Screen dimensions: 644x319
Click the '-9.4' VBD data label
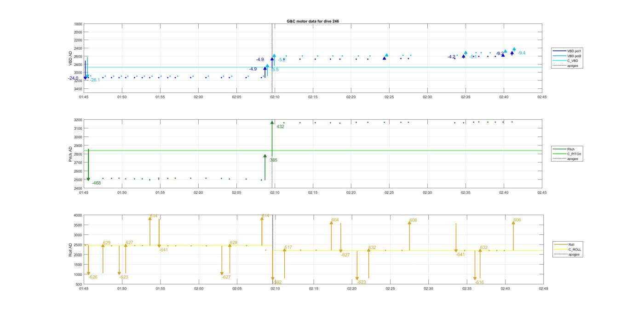click(x=521, y=53)
